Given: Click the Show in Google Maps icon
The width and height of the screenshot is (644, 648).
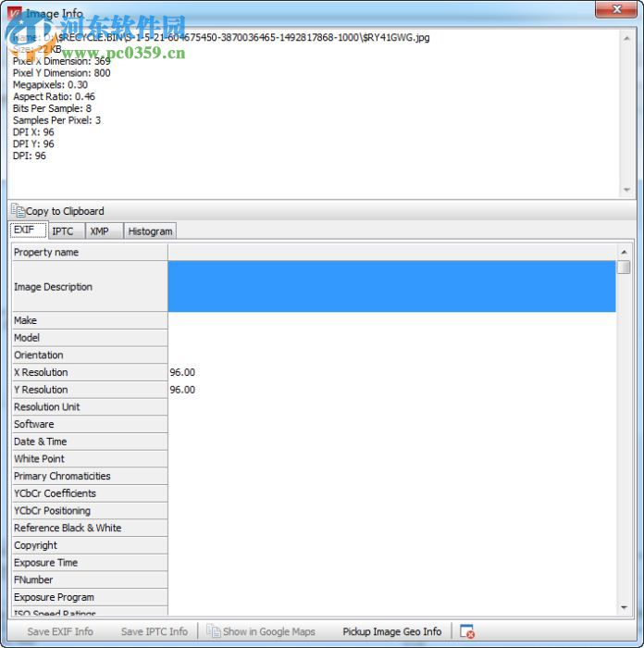Looking at the screenshot, I should point(213,631).
